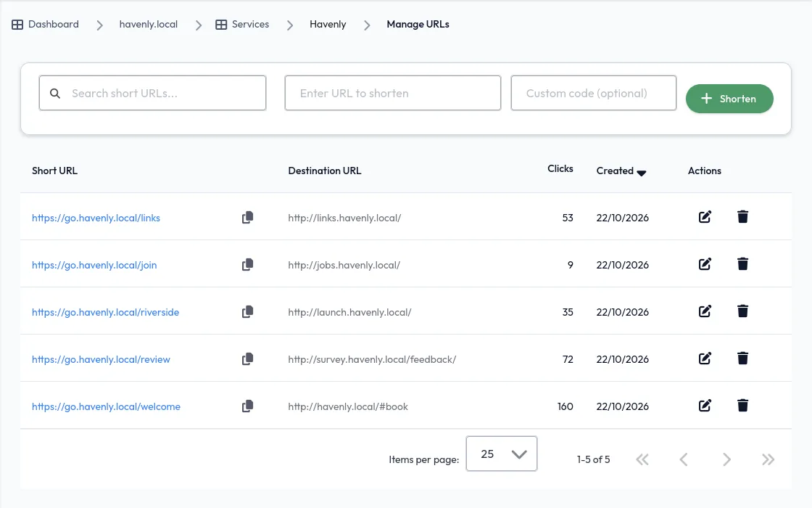The height and width of the screenshot is (508, 812).
Task: Go to last page of results
Action: 768,459
